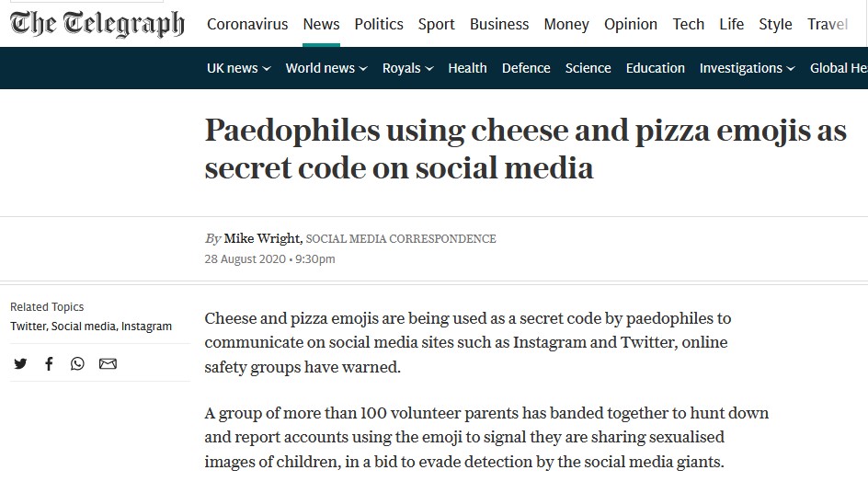Image resolution: width=868 pixels, height=493 pixels.
Task: Expand the Royals dropdown
Action: click(407, 68)
